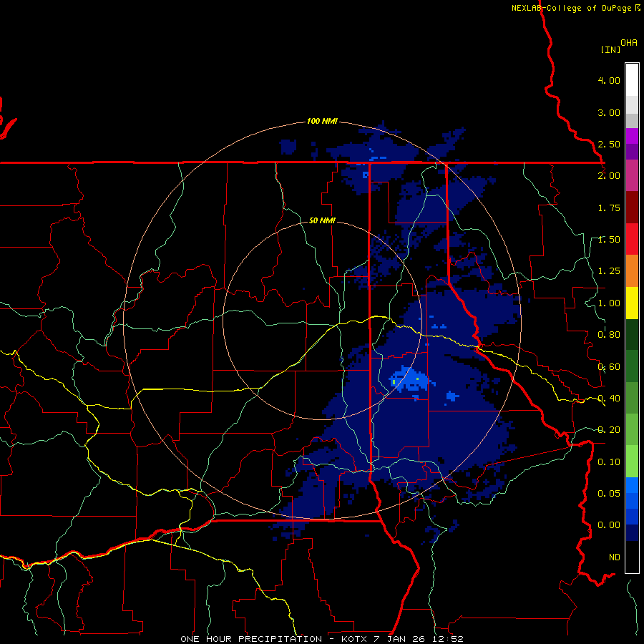This screenshot has height=644, width=644.
Task: Click the 2.50 legend value
Action: [609, 144]
